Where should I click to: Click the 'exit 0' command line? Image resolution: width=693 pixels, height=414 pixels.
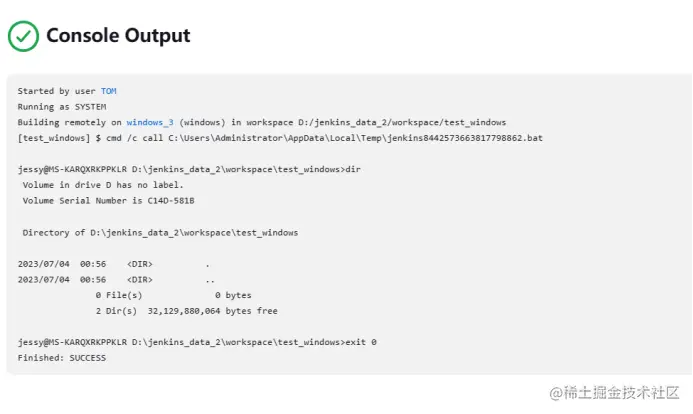point(197,342)
